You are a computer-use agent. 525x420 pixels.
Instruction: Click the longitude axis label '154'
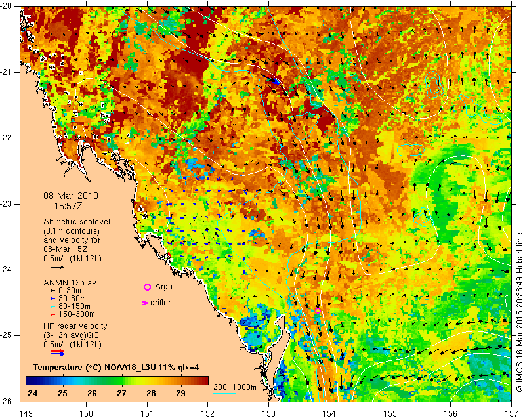pos(329,414)
